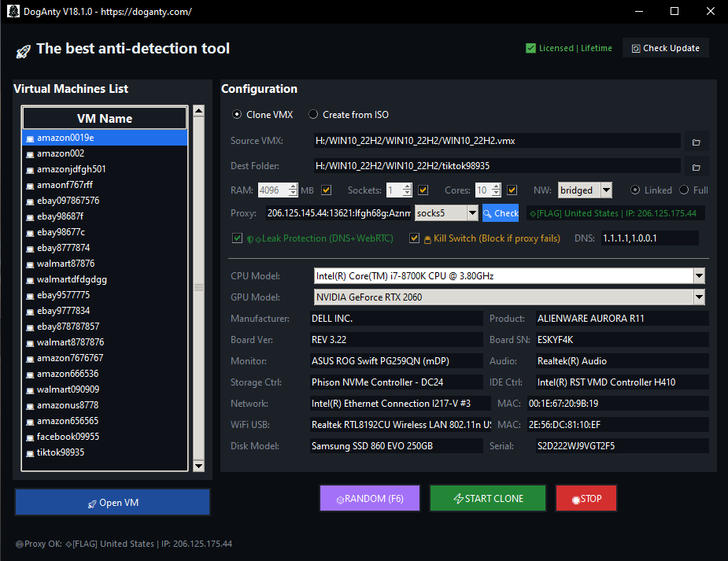Click the rocket icon beside the headline
This screenshot has width=728, height=561.
(x=23, y=51)
